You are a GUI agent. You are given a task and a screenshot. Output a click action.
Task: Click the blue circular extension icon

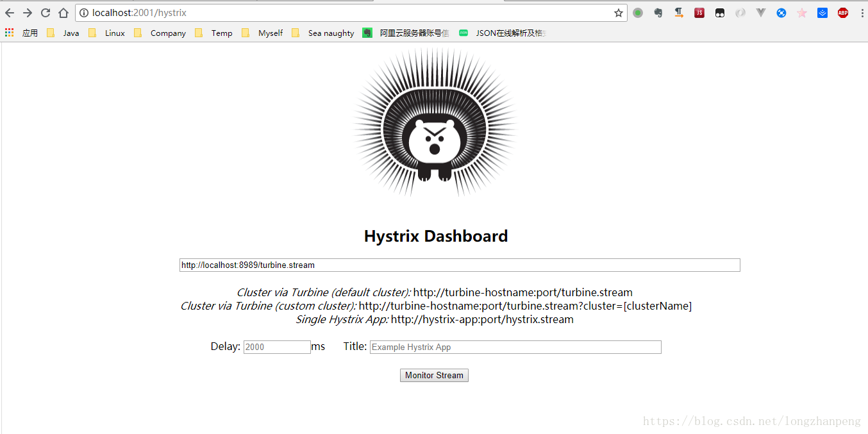pyautogui.click(x=781, y=13)
